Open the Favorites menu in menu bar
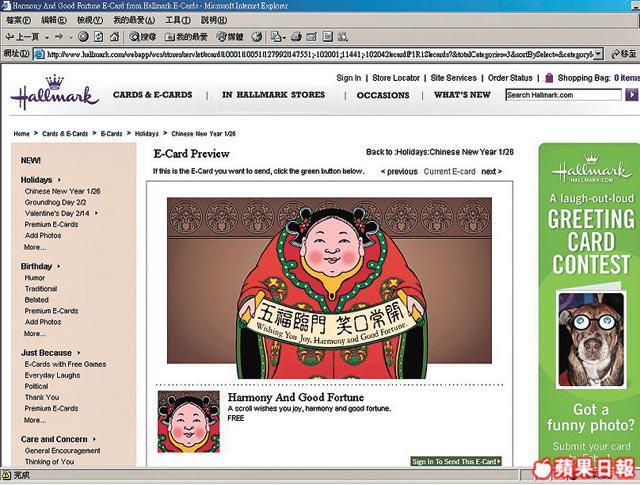 [x=134, y=20]
